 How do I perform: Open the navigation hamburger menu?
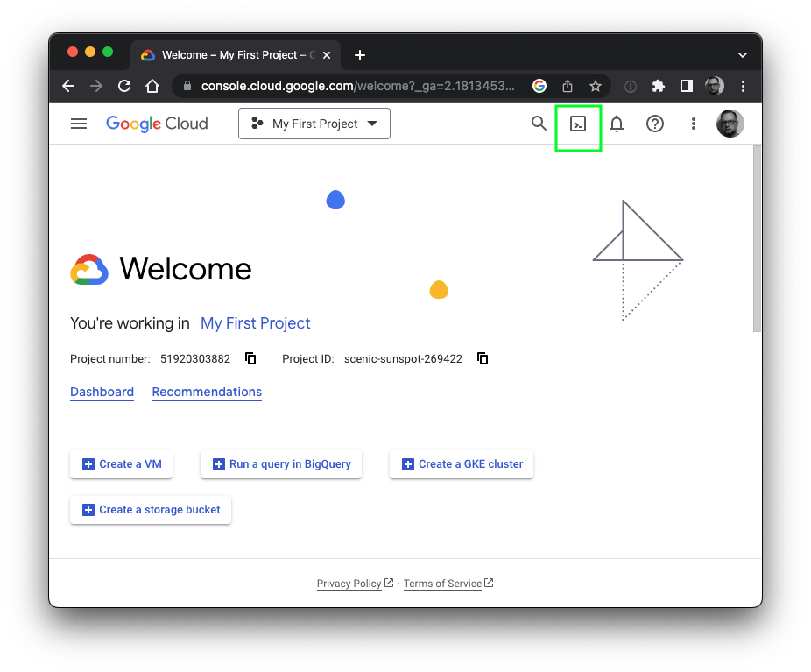pyautogui.click(x=79, y=124)
